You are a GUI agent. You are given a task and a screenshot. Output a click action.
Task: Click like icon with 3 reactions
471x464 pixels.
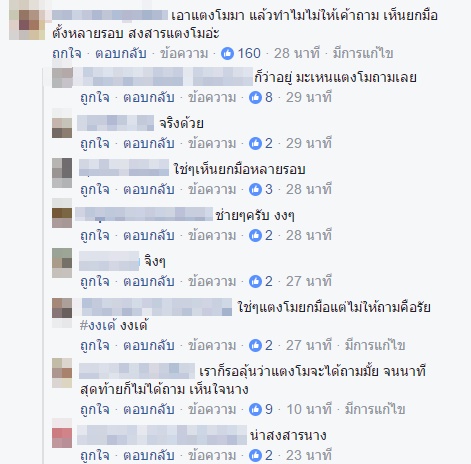click(255, 189)
